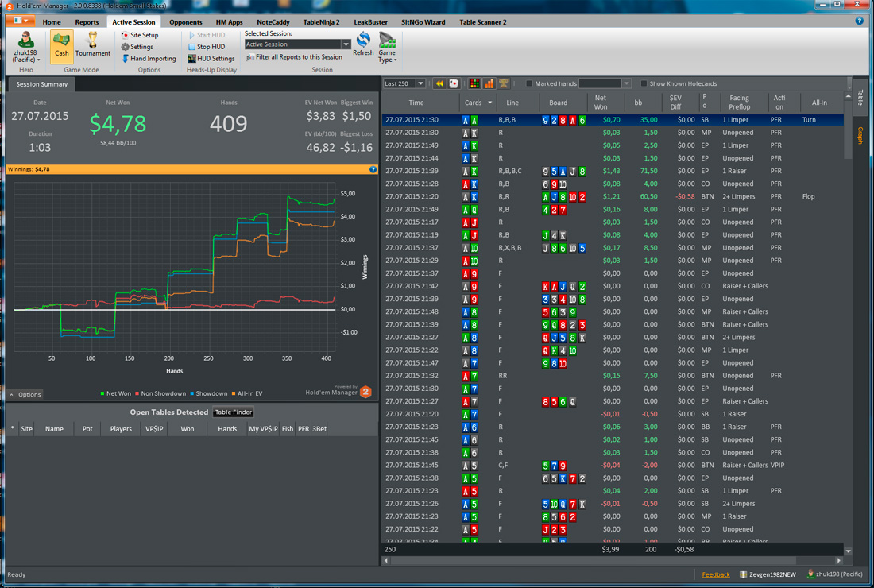Toggle the Marked hands checkbox
The height and width of the screenshot is (588, 874).
(x=529, y=83)
